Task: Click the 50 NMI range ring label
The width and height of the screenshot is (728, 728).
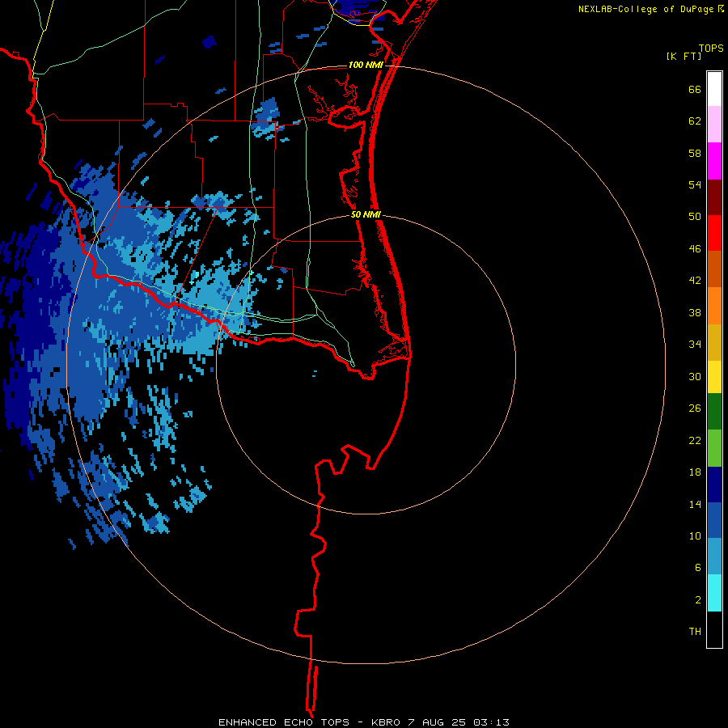Action: [366, 214]
